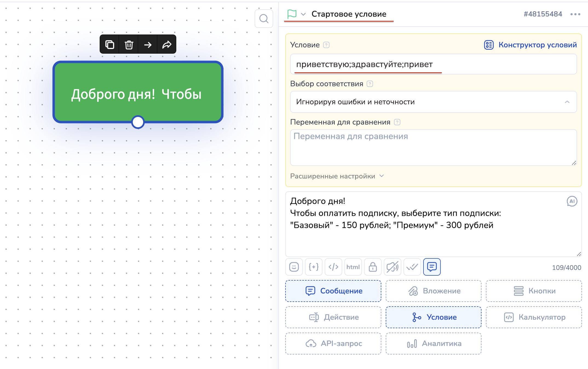Delete the block with trash icon
This screenshot has width=588, height=369.
129,44
